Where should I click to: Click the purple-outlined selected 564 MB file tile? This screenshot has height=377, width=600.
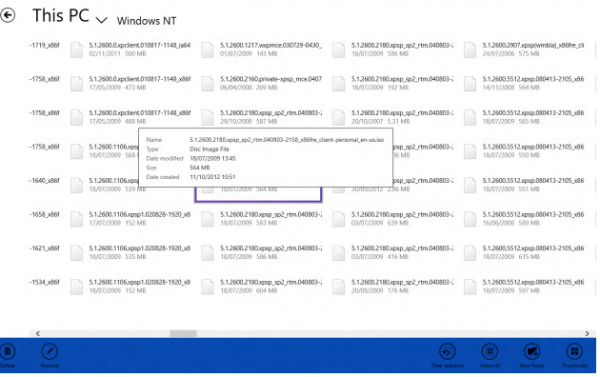[x=258, y=194]
